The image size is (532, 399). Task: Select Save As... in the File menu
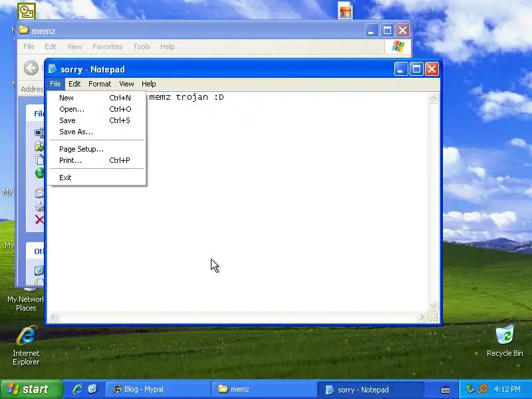click(x=96, y=132)
